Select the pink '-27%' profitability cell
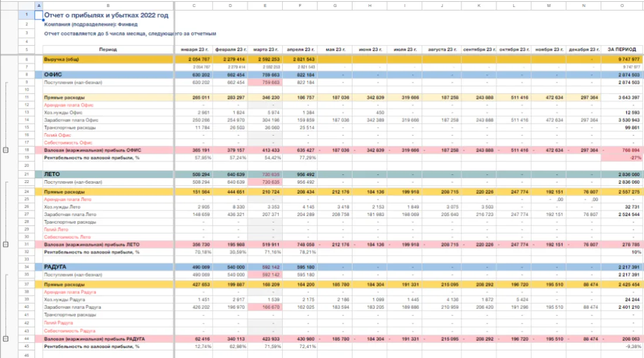The image size is (644, 358). pyautogui.click(x=622, y=158)
